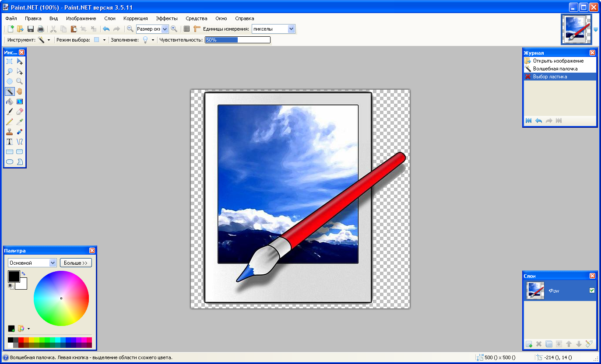
Task: Select the Paint Bucket tool
Action: [10, 101]
